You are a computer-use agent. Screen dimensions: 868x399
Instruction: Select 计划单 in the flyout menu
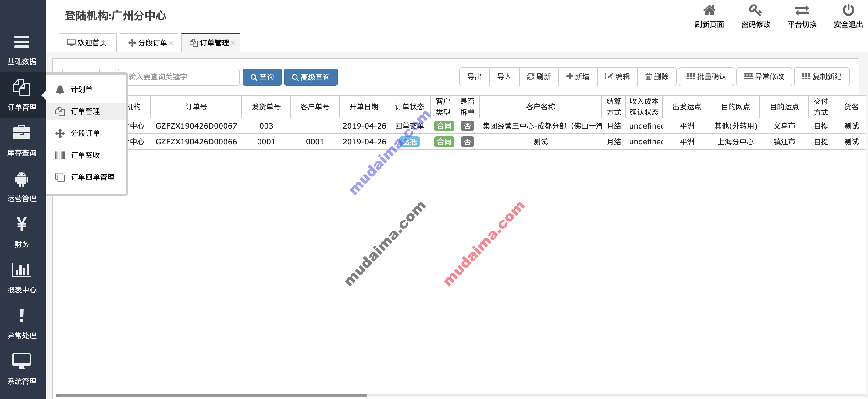tap(86, 89)
